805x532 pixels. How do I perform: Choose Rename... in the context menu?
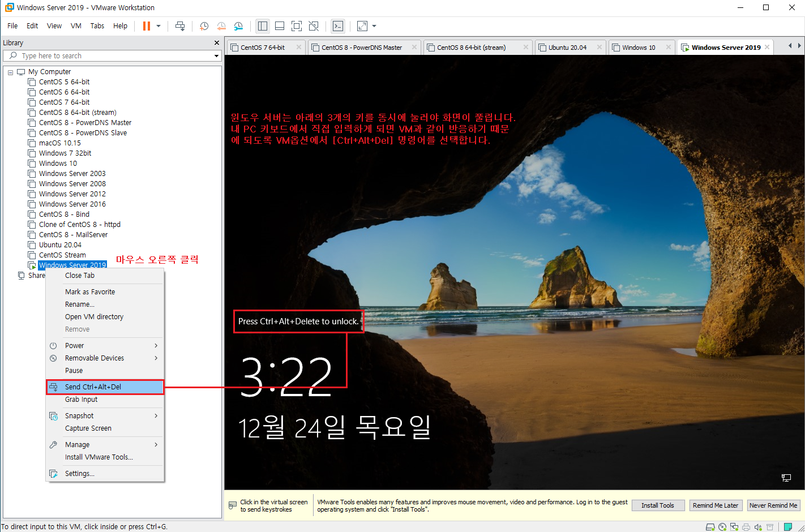[105, 304]
